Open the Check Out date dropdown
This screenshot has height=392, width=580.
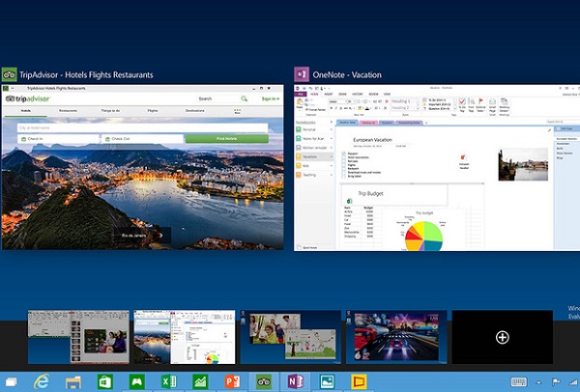click(140, 138)
